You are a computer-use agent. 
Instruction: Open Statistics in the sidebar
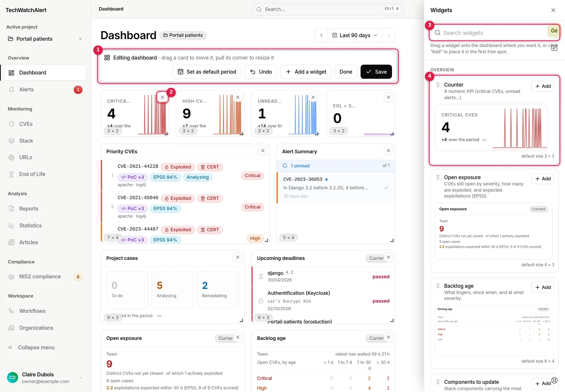[45, 225]
